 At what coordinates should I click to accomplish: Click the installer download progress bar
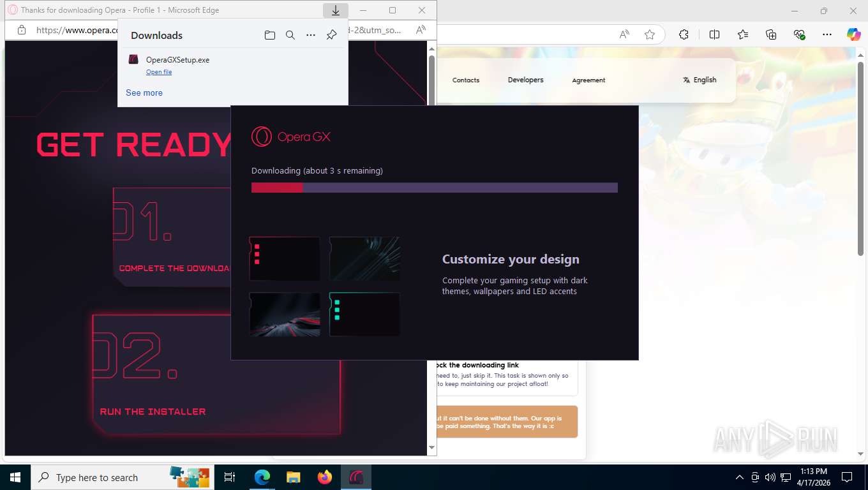pos(435,188)
